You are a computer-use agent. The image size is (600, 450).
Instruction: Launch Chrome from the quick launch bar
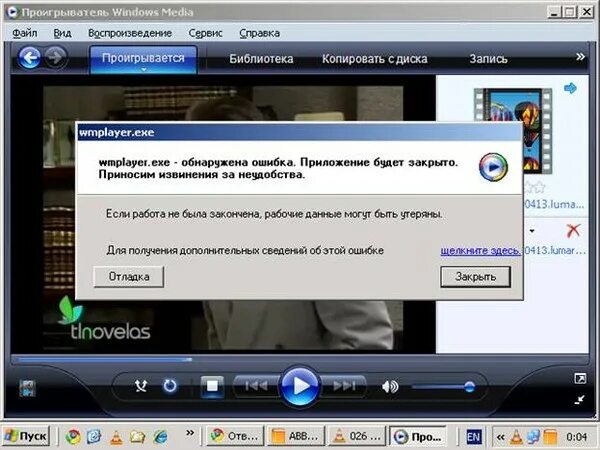(73, 436)
